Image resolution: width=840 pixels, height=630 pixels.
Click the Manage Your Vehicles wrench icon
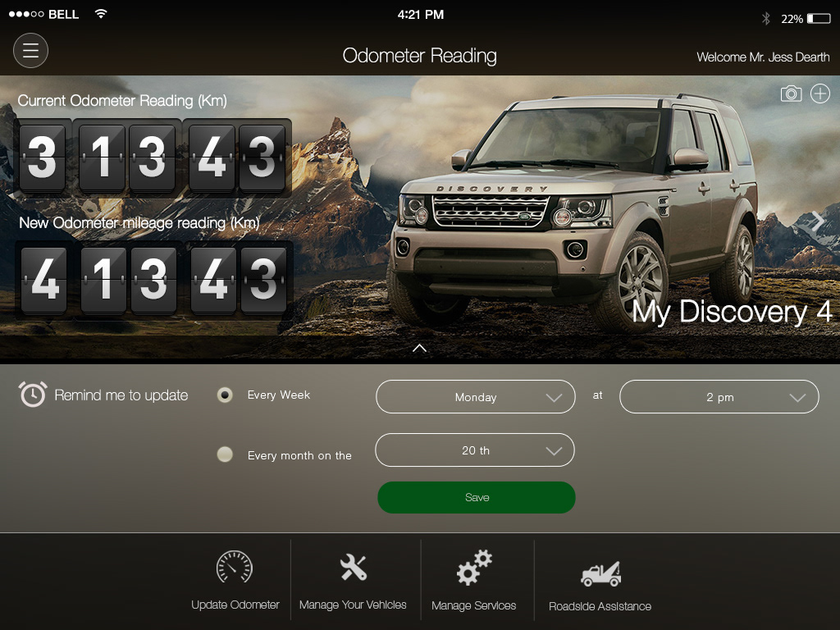pyautogui.click(x=354, y=568)
